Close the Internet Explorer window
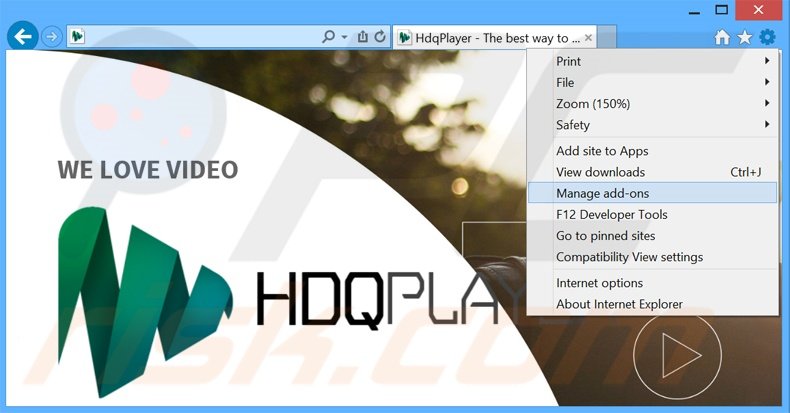Viewport: 790px width, 413px height. point(758,10)
